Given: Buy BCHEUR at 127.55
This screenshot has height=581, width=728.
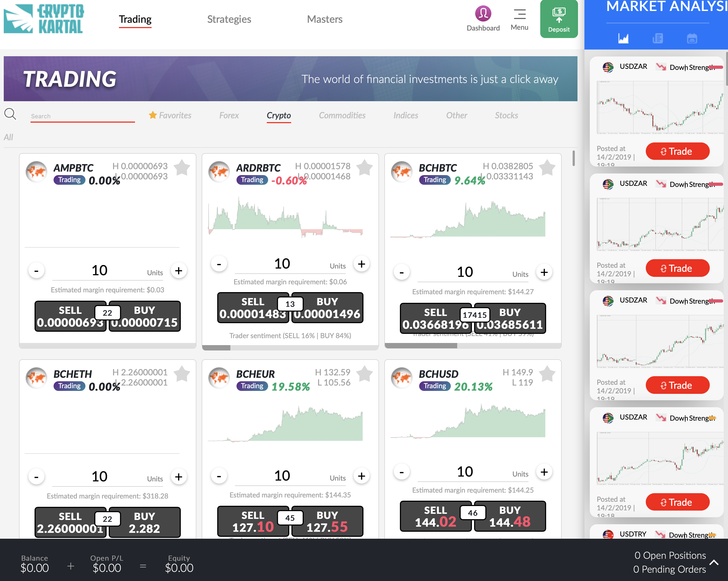Looking at the screenshot, I should coord(328,521).
